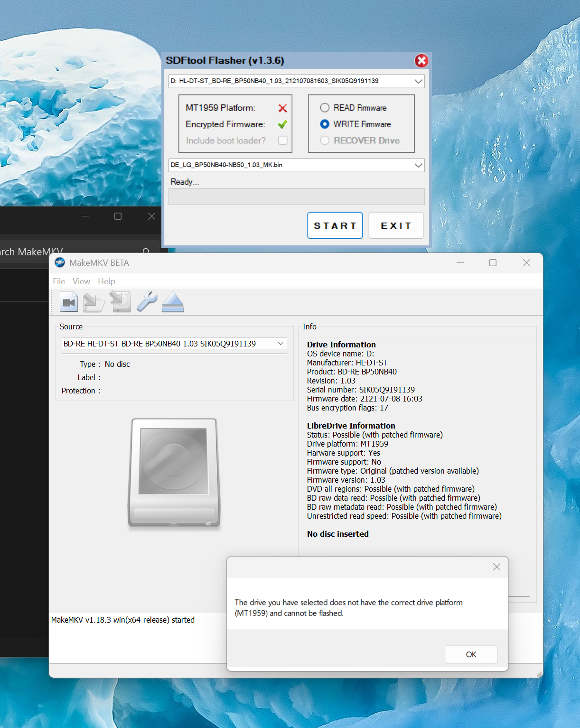Enable the Include boot loader checkbox
This screenshot has height=728, width=580.
(x=282, y=140)
